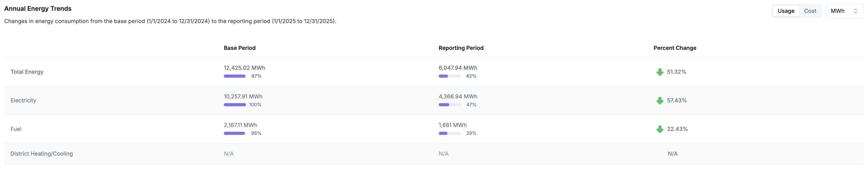Click the Reporting Period column header

point(461,48)
